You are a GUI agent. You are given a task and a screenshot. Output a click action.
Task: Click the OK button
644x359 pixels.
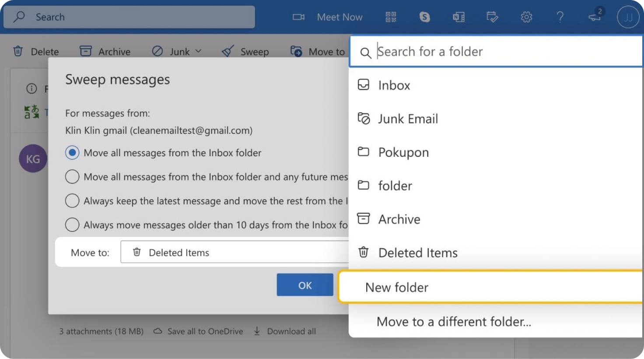(x=304, y=285)
